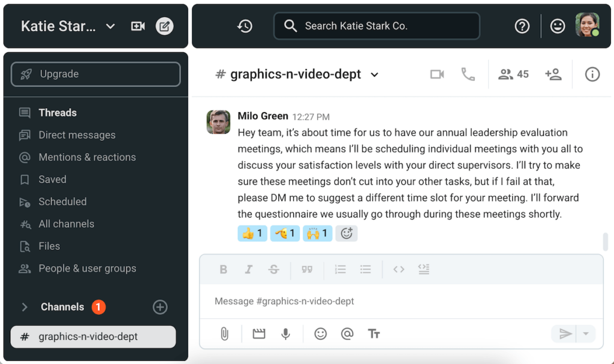This screenshot has height=364, width=614.
Task: Click the message list scrollbar
Action: click(x=605, y=242)
